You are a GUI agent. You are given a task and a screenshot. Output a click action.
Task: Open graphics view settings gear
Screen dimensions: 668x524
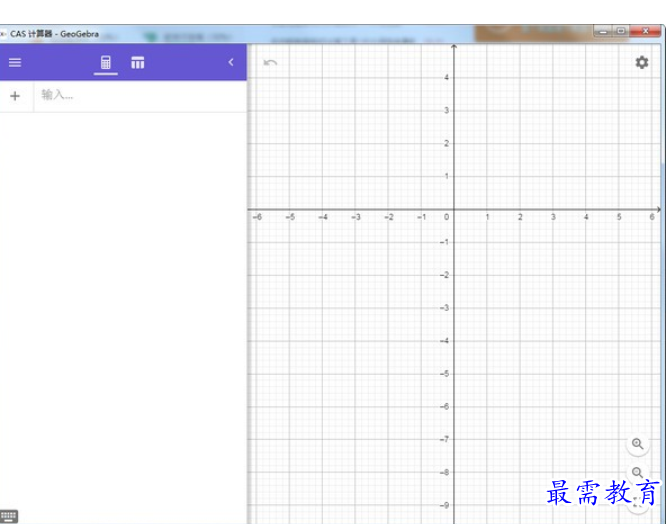(x=642, y=63)
